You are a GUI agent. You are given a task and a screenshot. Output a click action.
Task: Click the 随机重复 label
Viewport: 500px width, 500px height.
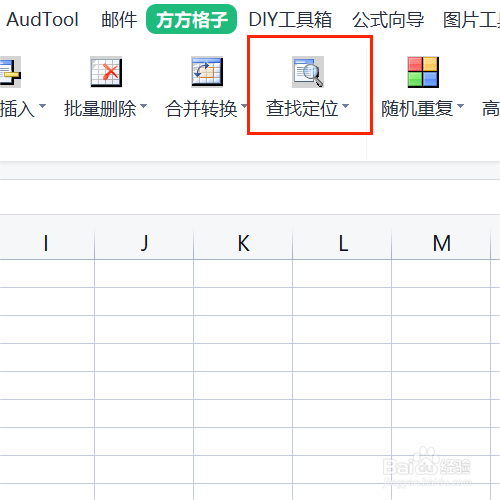click(417, 109)
